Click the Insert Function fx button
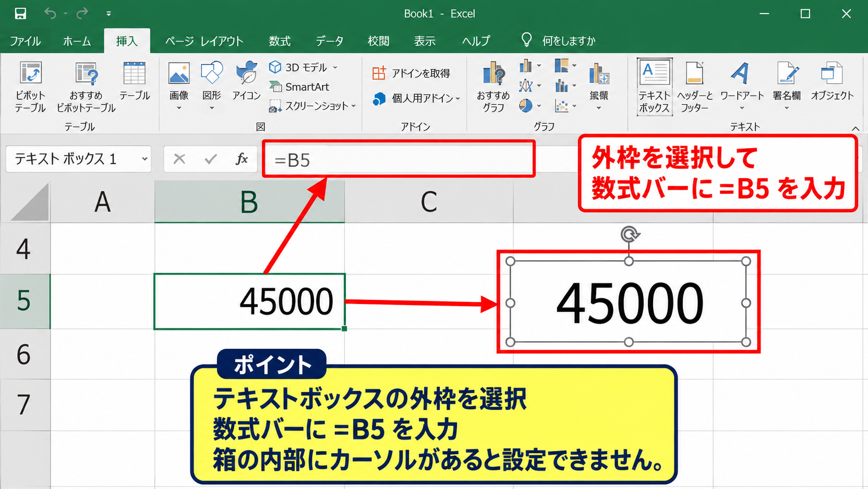 [x=242, y=159]
